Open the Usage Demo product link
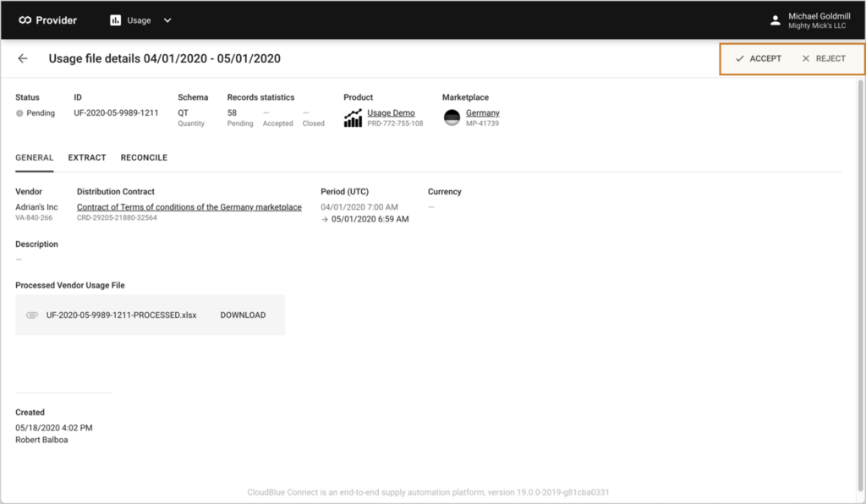Screen dimensions: 866x504 pos(391,112)
